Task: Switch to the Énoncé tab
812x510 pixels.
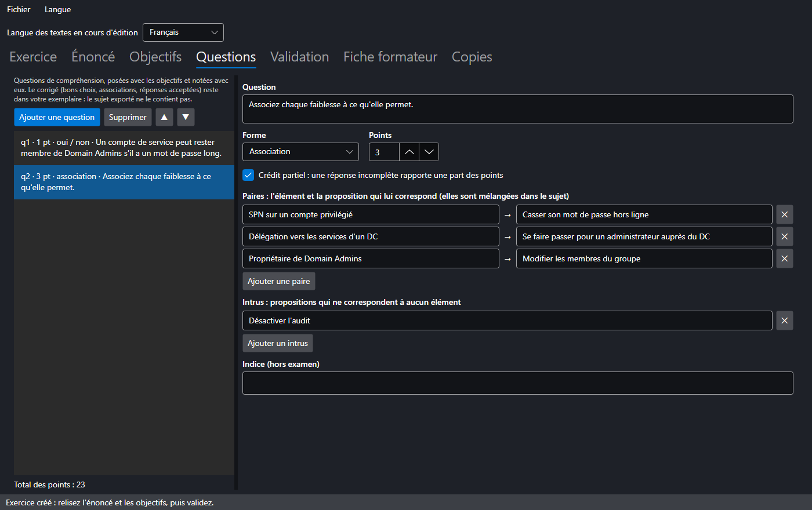Action: pyautogui.click(x=93, y=57)
